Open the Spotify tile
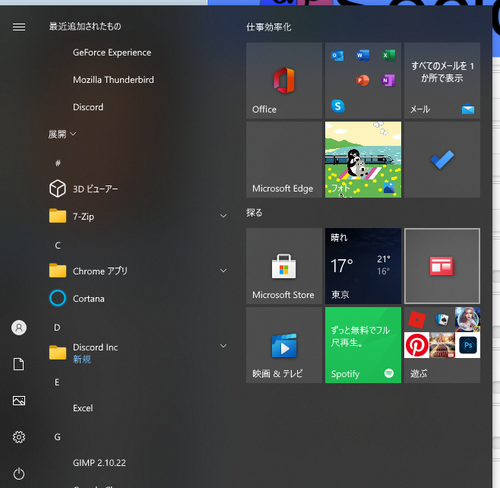Screen dimensions: 500x488 pos(363,345)
